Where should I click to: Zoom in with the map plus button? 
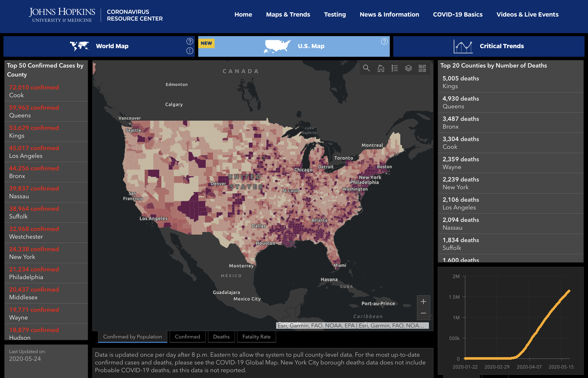[x=423, y=302]
